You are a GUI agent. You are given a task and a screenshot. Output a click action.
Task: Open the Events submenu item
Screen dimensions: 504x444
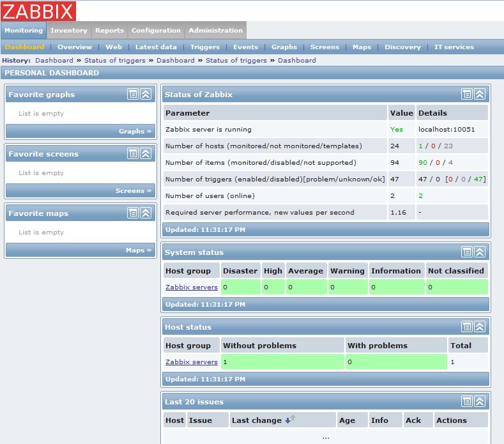245,47
